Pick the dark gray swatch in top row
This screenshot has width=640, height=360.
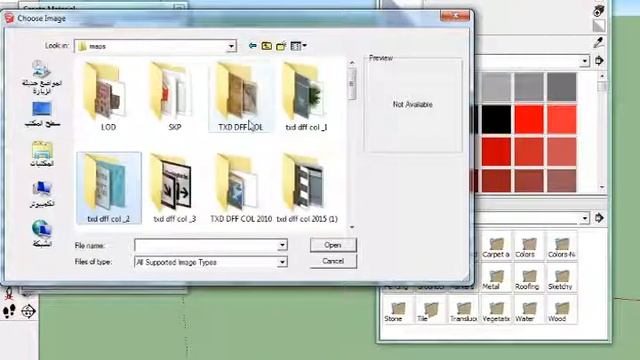[561, 87]
